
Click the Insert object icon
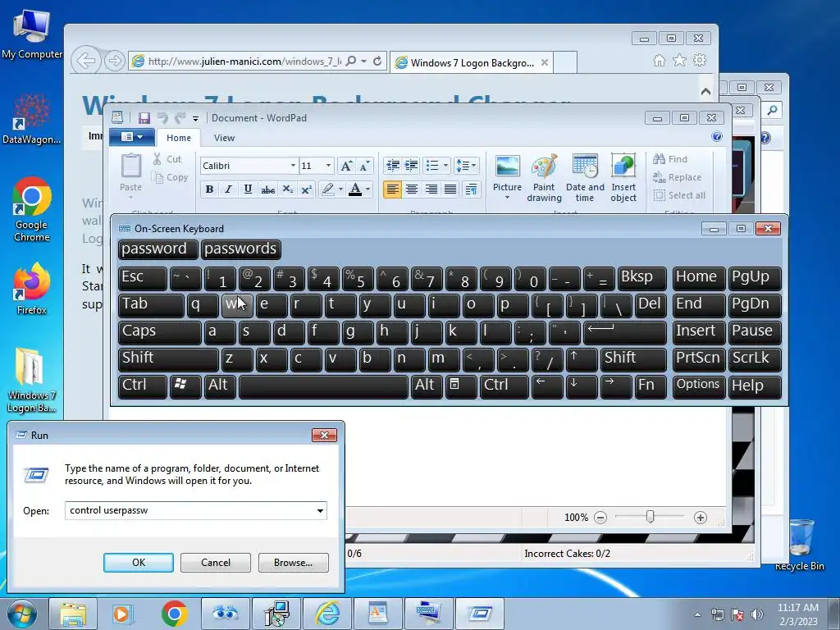pos(623,166)
